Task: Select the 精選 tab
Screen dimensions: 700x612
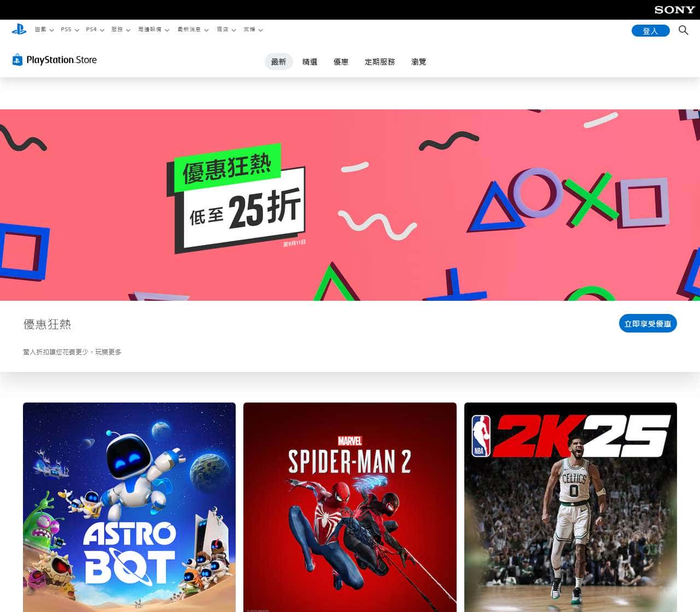Action: tap(310, 62)
